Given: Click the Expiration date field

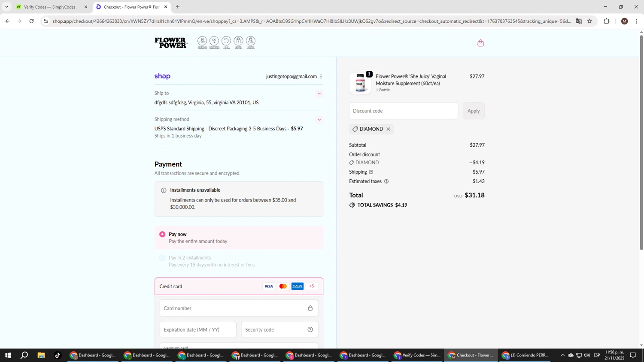Looking at the screenshot, I should click(198, 329).
